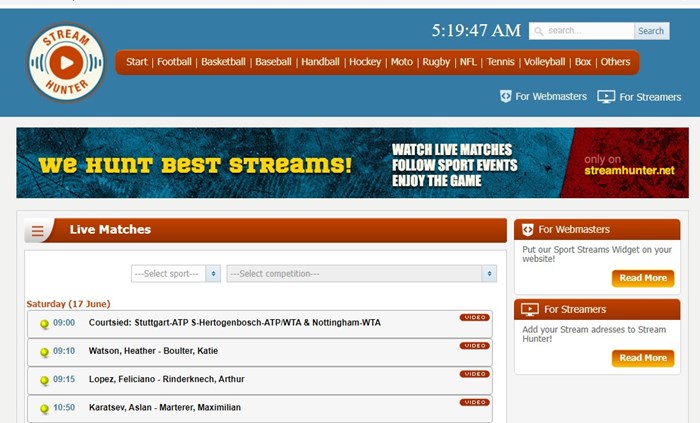Click the We Hunt Best Streams banner
This screenshot has width=700, height=423.
click(x=353, y=163)
